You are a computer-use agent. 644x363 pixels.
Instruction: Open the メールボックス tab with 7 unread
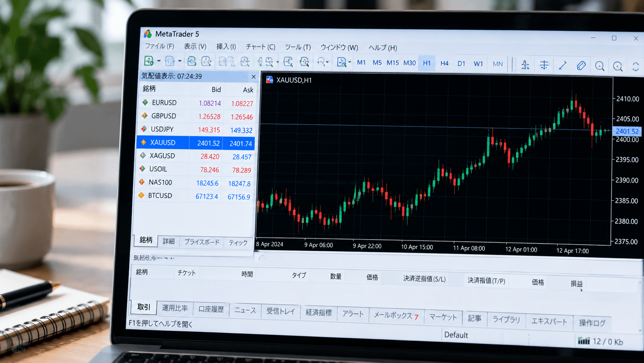tap(396, 316)
